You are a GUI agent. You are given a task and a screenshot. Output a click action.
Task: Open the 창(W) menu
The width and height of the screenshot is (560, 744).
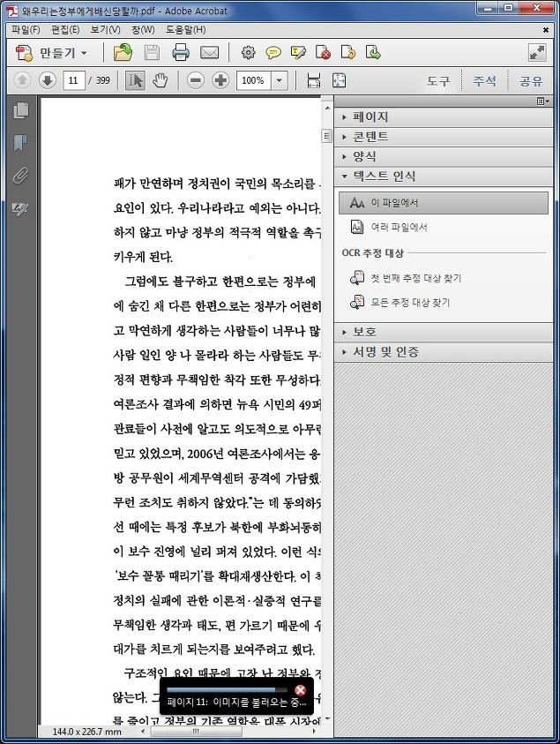click(x=143, y=29)
